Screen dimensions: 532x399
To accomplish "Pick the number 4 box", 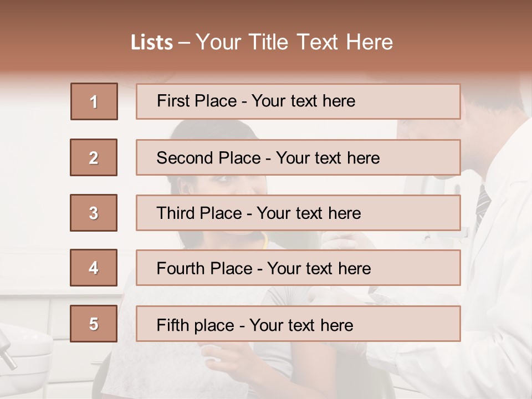I will [94, 268].
